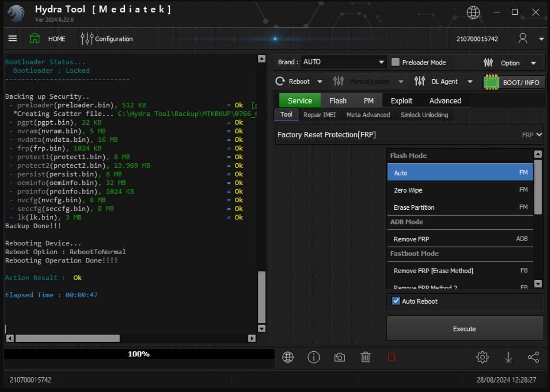Image resolution: width=550 pixels, height=392 pixels.
Task: Clear the log with the trash icon
Action: click(365, 357)
